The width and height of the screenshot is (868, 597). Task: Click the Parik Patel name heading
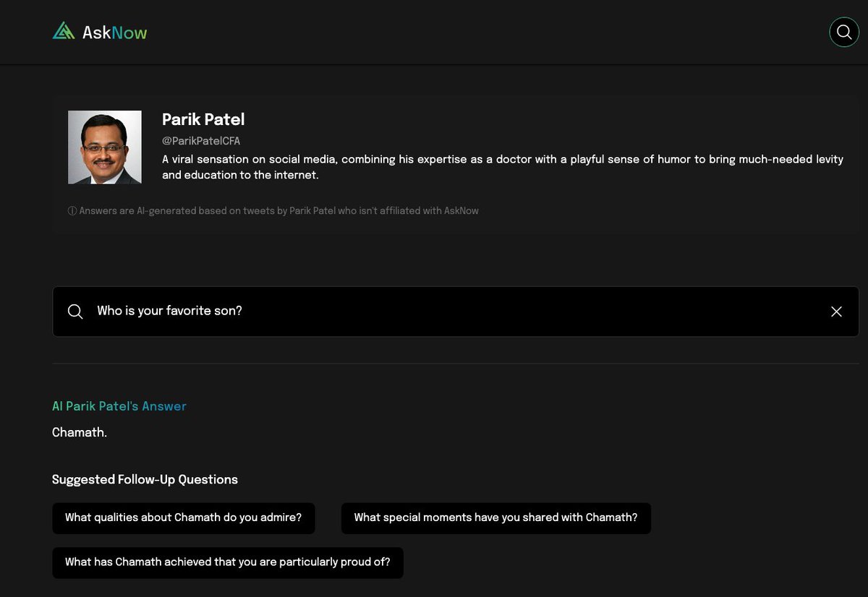tap(203, 119)
